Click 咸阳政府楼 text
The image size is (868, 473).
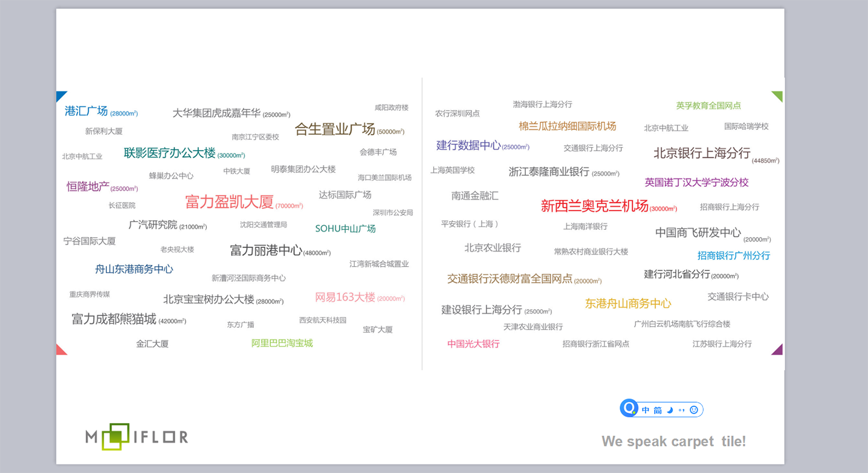tap(392, 108)
